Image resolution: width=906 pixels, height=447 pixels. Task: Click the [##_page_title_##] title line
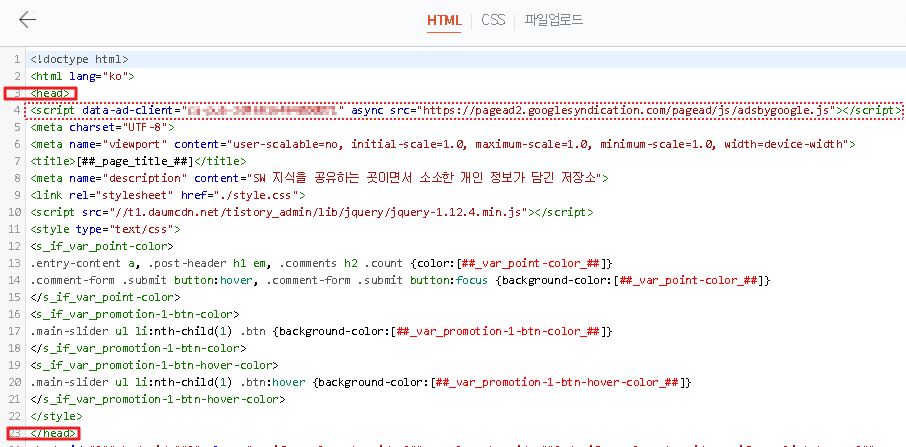tap(138, 161)
